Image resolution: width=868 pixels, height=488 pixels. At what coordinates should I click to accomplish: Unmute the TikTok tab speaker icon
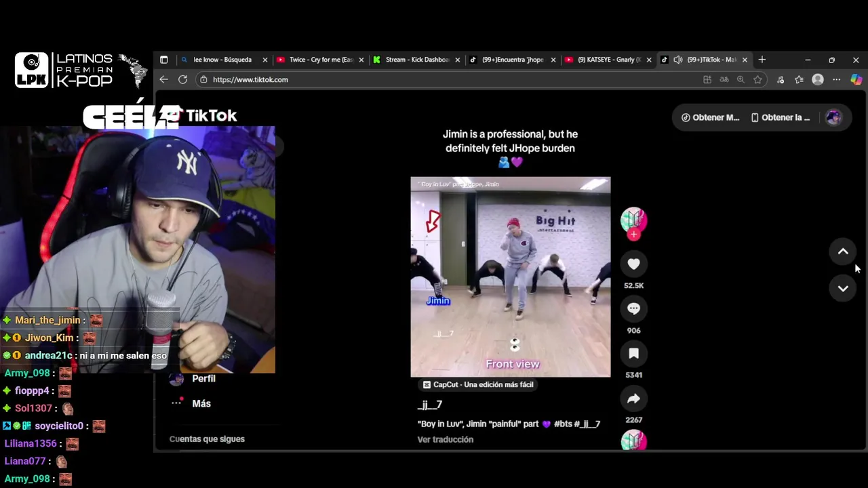tap(677, 60)
